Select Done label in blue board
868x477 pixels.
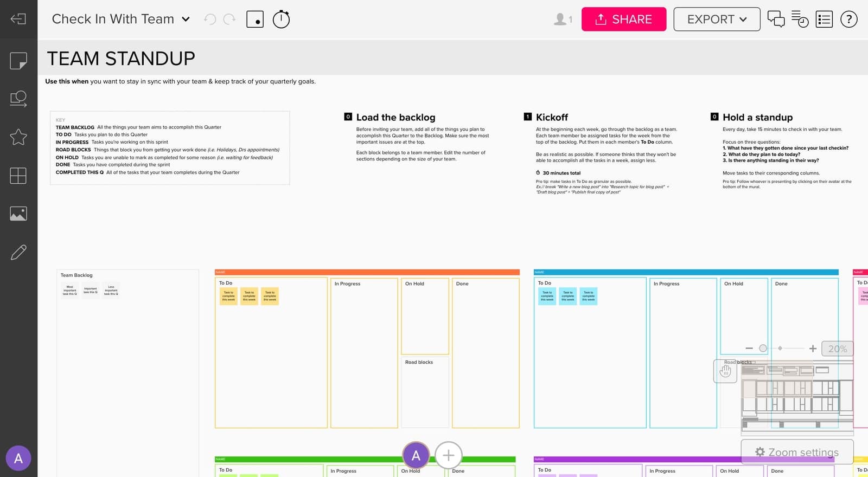(x=781, y=283)
